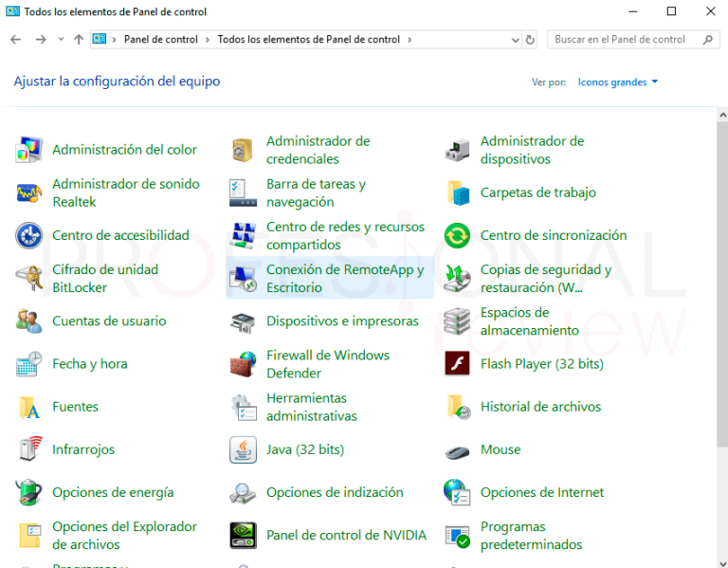This screenshot has width=728, height=568.
Task: Open 'Java (32 bits)' link text
Action: click(x=305, y=449)
